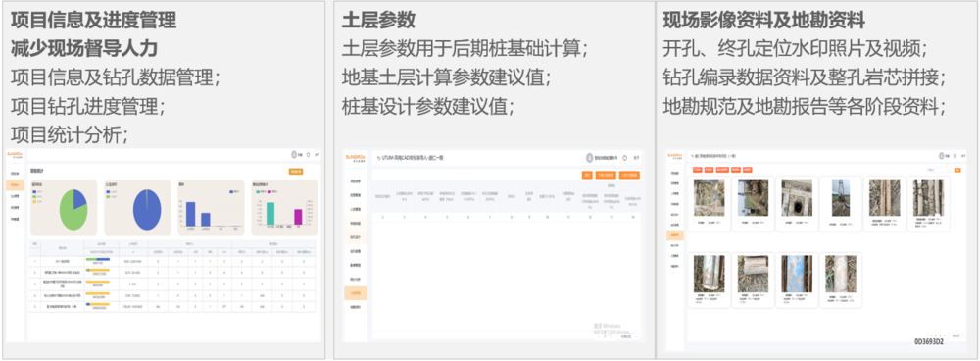Click the SUNGROW logo in the project statistics screenshot
Viewport: 980px width, 361px height.
tap(15, 155)
